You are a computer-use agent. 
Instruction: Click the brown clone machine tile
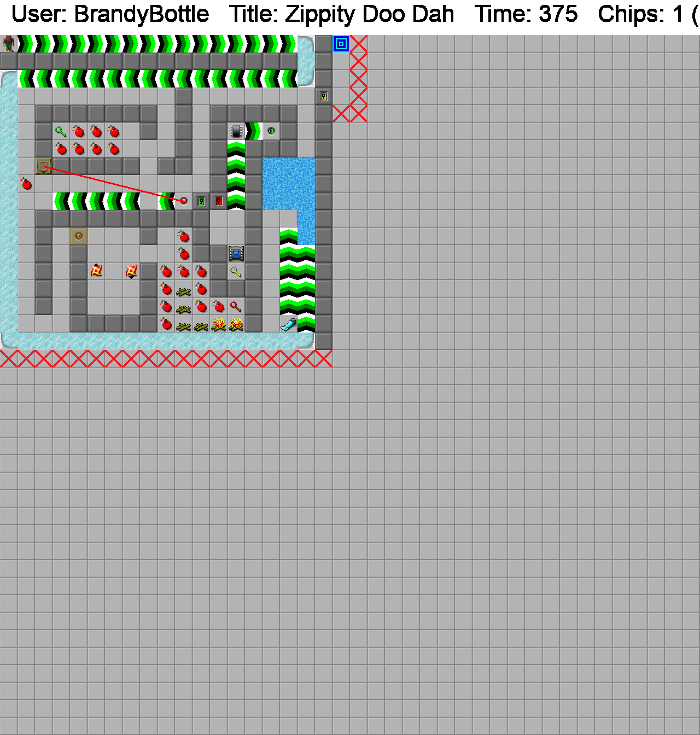tap(44, 166)
